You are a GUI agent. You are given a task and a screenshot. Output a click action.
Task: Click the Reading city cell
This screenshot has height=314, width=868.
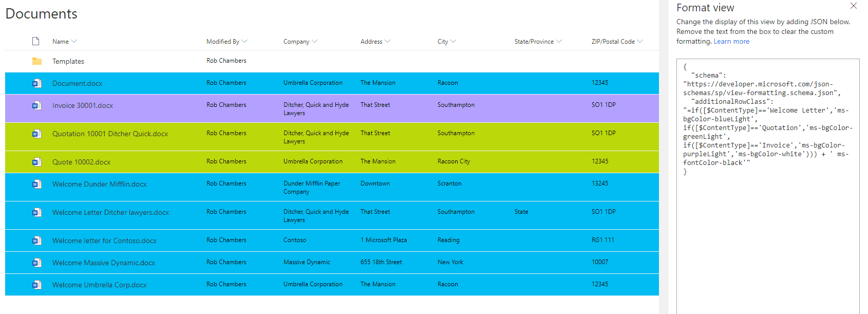[x=448, y=240]
